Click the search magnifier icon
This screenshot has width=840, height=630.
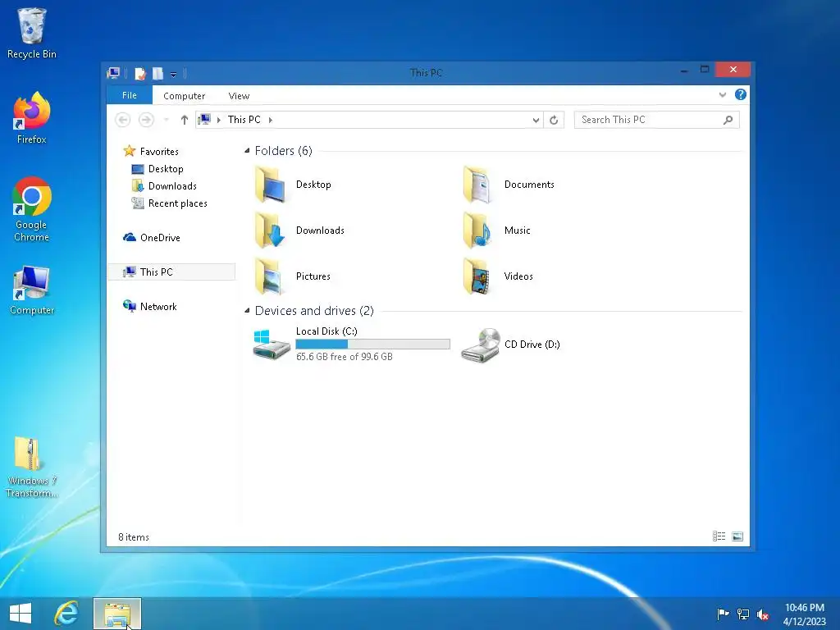point(728,120)
